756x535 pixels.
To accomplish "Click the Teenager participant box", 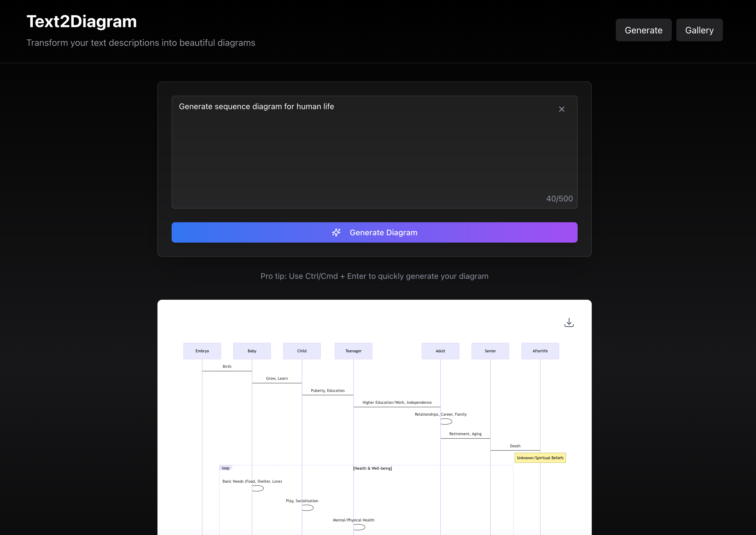I will point(353,351).
